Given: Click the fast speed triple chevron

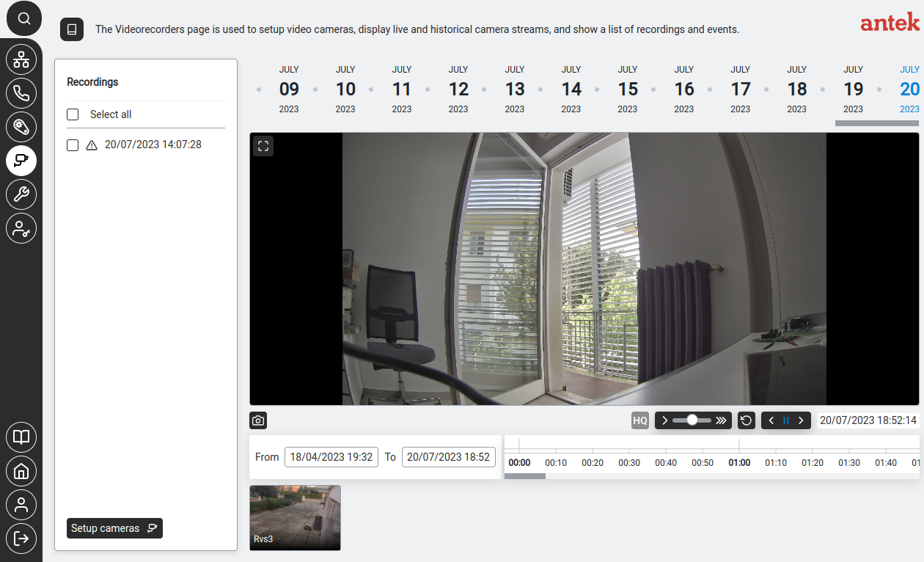Looking at the screenshot, I should 722,420.
